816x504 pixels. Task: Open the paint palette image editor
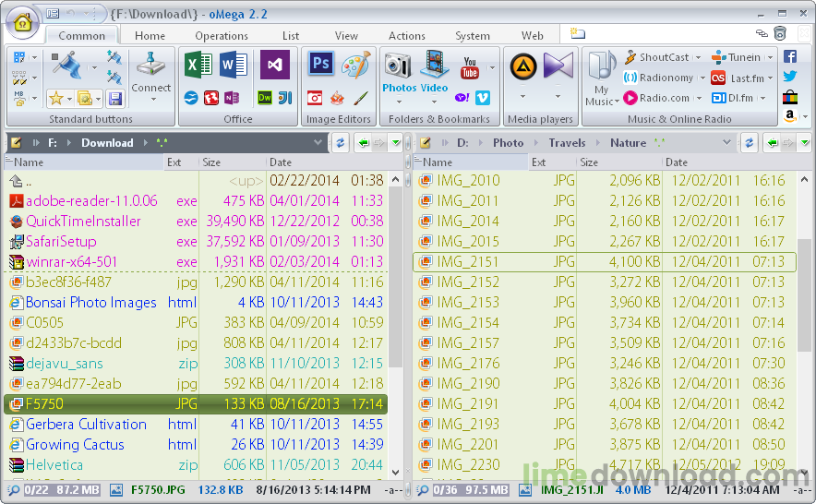[356, 65]
